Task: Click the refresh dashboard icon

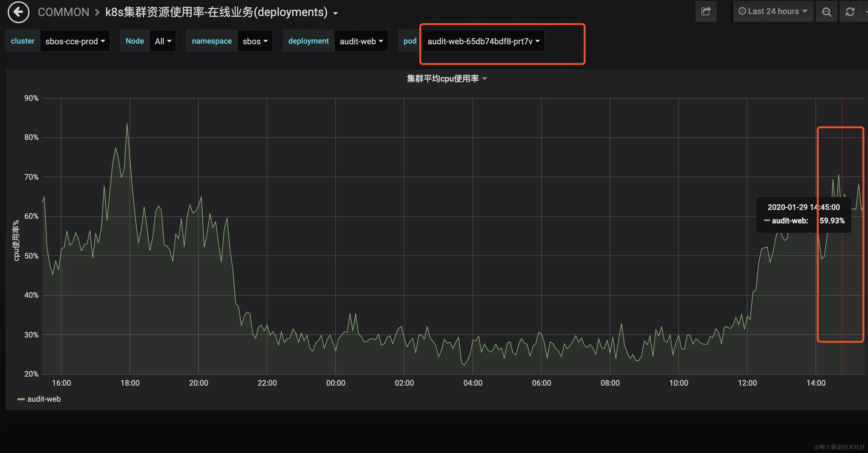Action: (850, 12)
